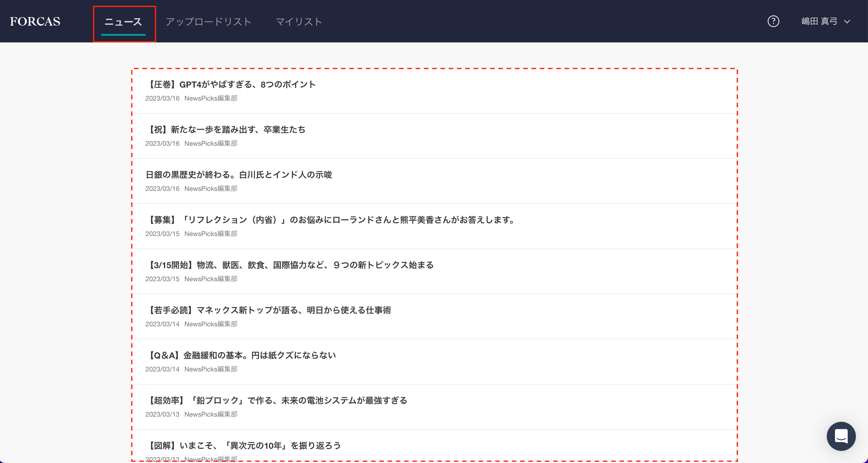
Task: Click the 2023/03/16 date on top article
Action: point(162,98)
